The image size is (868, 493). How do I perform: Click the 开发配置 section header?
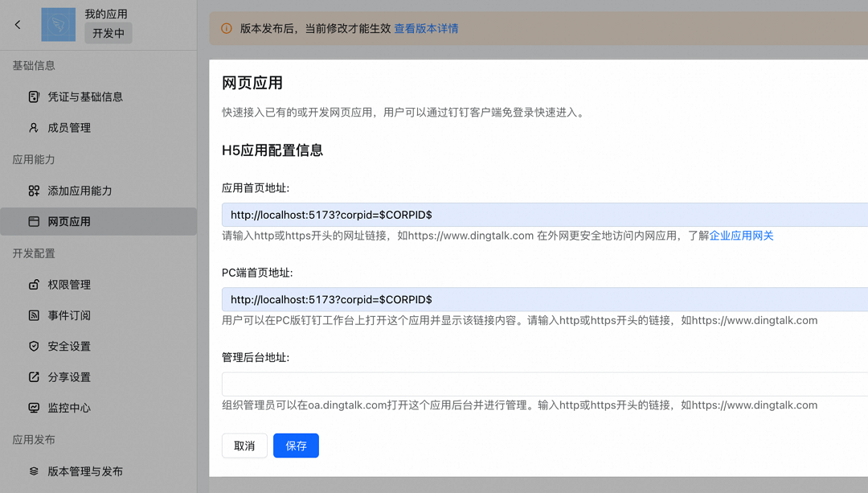[34, 253]
